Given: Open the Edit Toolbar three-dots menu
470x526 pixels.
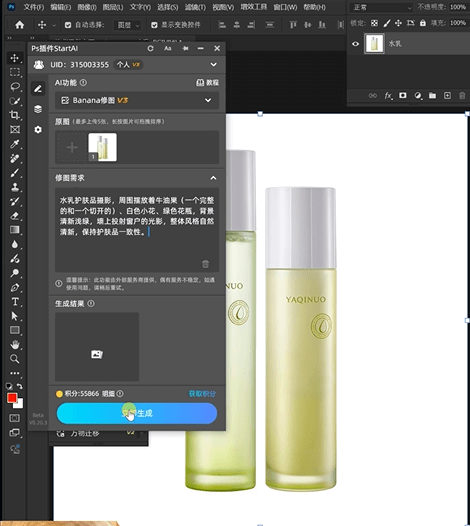Looking at the screenshot, I should tap(14, 373).
